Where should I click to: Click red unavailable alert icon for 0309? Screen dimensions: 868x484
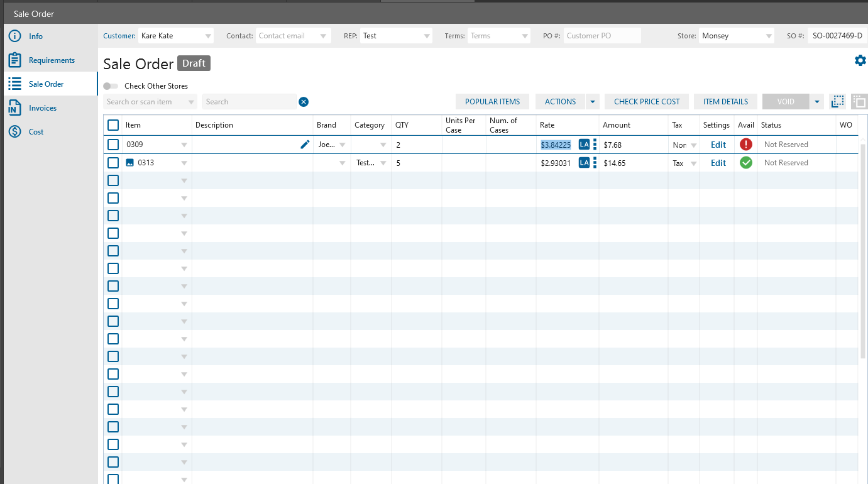[x=745, y=145]
